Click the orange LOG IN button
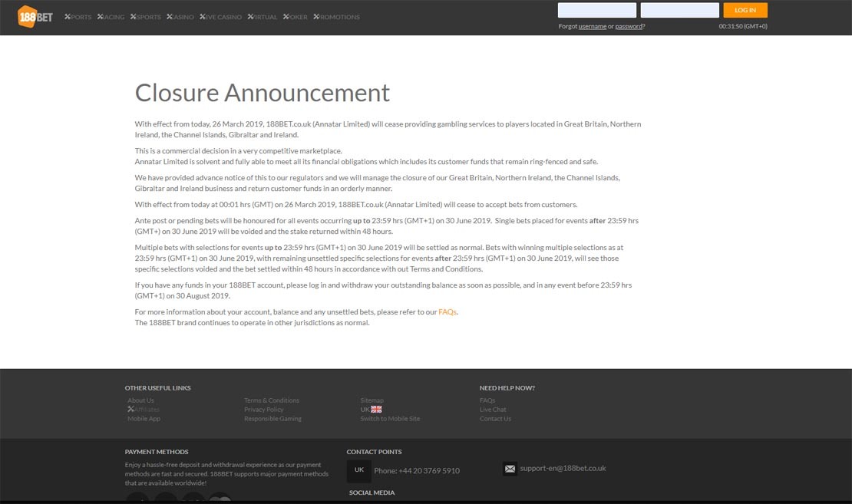Image resolution: width=852 pixels, height=504 pixels. pos(745,10)
